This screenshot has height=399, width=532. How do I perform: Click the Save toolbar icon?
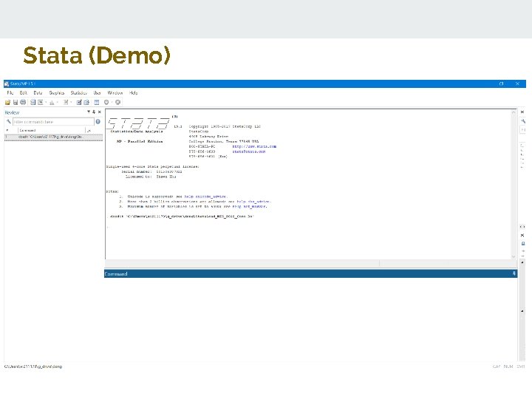click(16, 102)
